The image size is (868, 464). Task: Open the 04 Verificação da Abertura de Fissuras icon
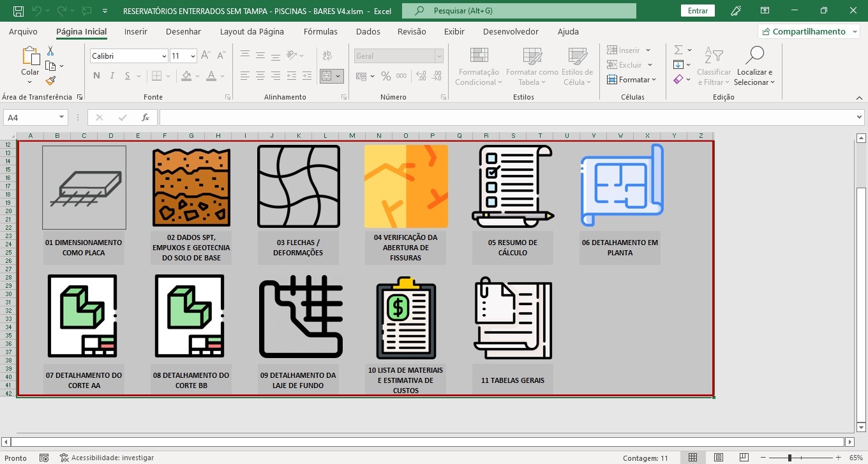[406, 186]
